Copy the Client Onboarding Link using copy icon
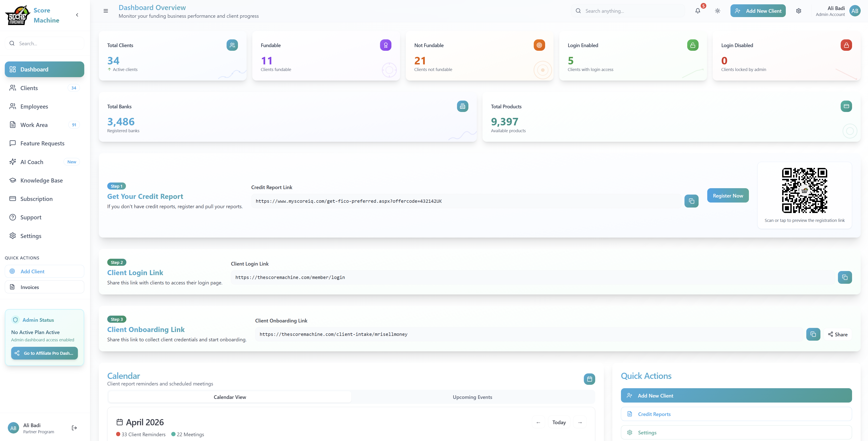 pos(813,334)
